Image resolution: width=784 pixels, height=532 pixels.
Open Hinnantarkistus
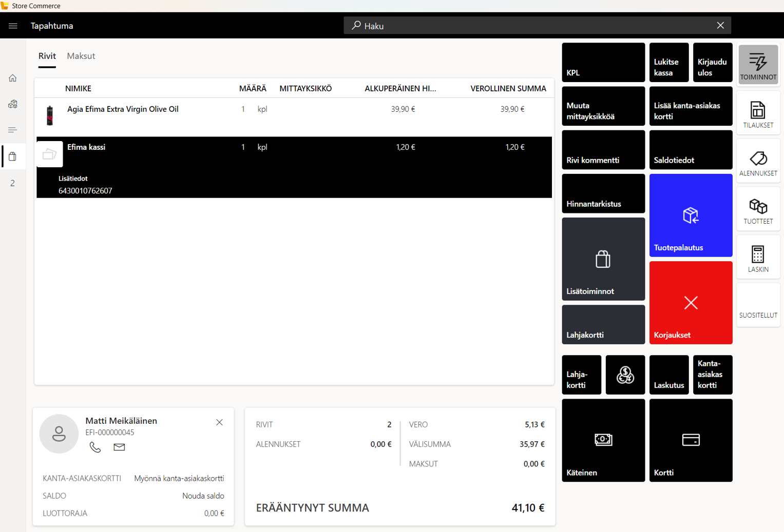[603, 193]
